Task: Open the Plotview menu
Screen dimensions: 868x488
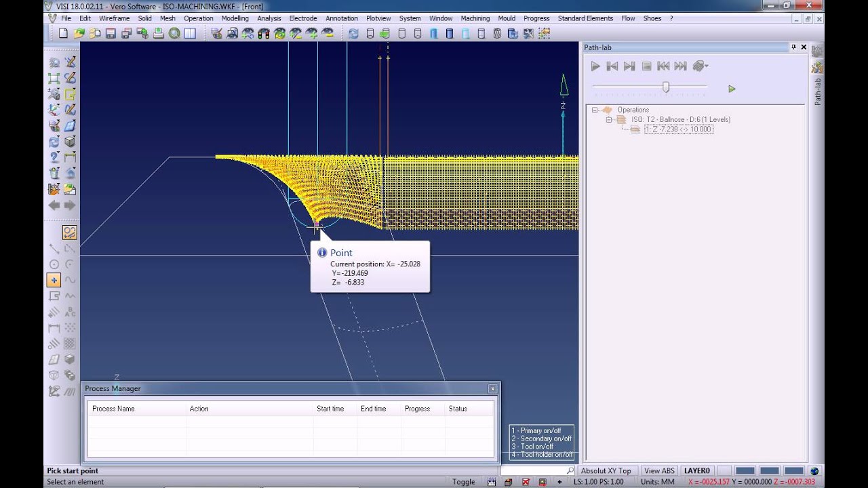Action: tap(378, 18)
